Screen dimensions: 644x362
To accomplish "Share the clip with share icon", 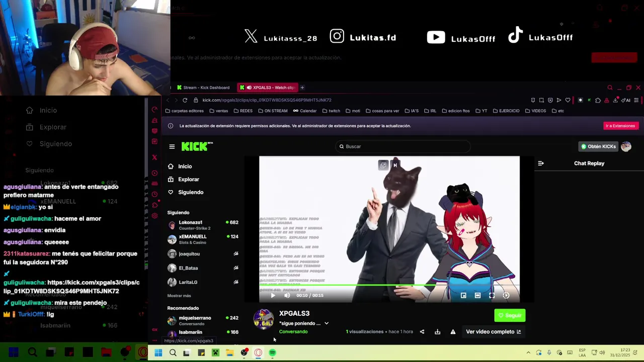I will tap(422, 332).
